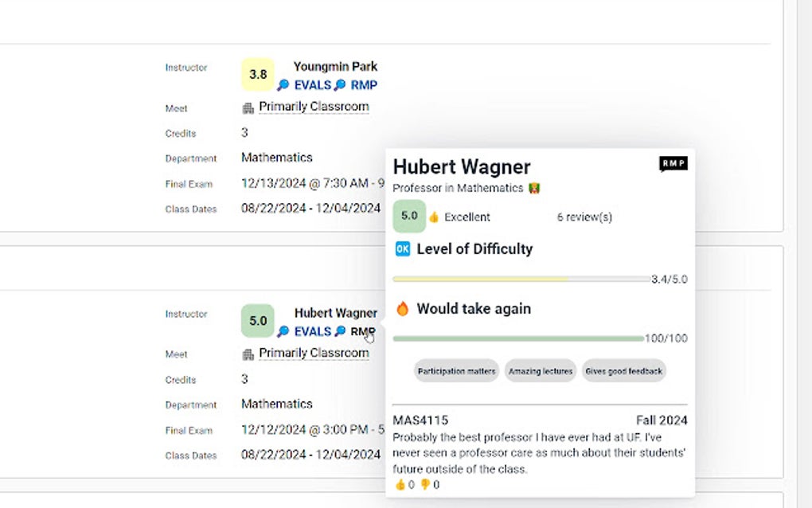Click the 3.8 rating badge for Youngmin Park
The image size is (812, 508).
coord(258,75)
